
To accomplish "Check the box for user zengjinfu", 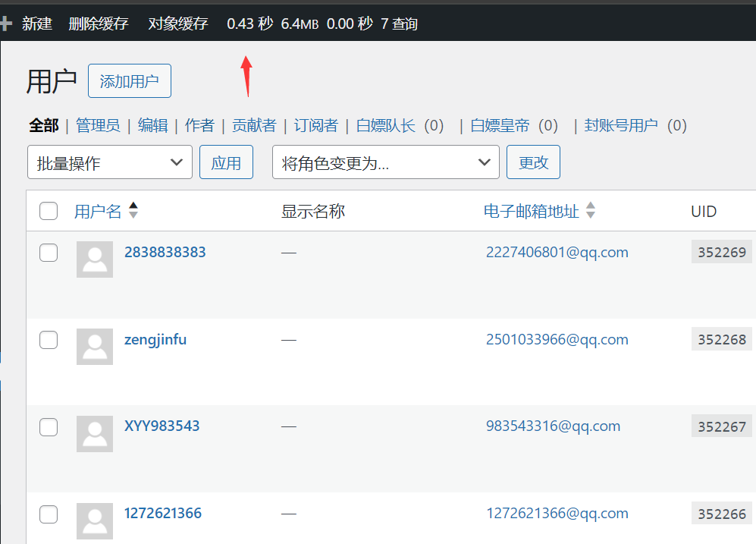I will point(49,341).
